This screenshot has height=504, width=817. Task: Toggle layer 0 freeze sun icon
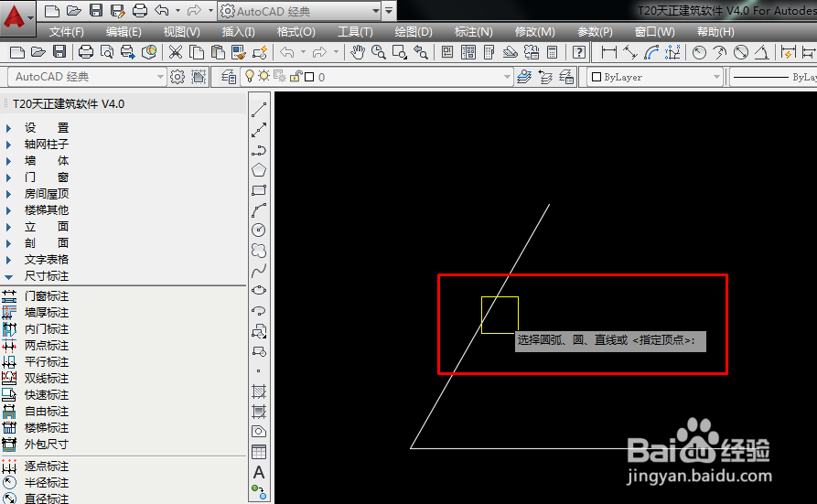coord(264,77)
